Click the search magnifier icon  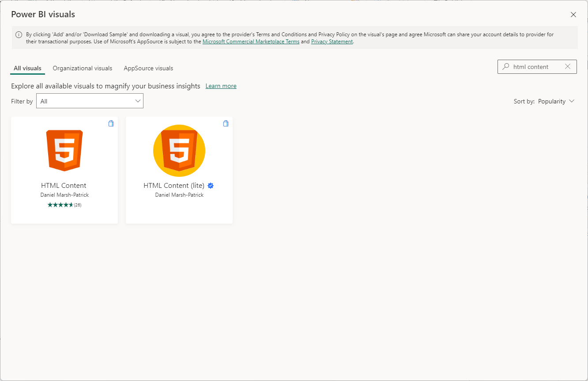[x=506, y=67]
